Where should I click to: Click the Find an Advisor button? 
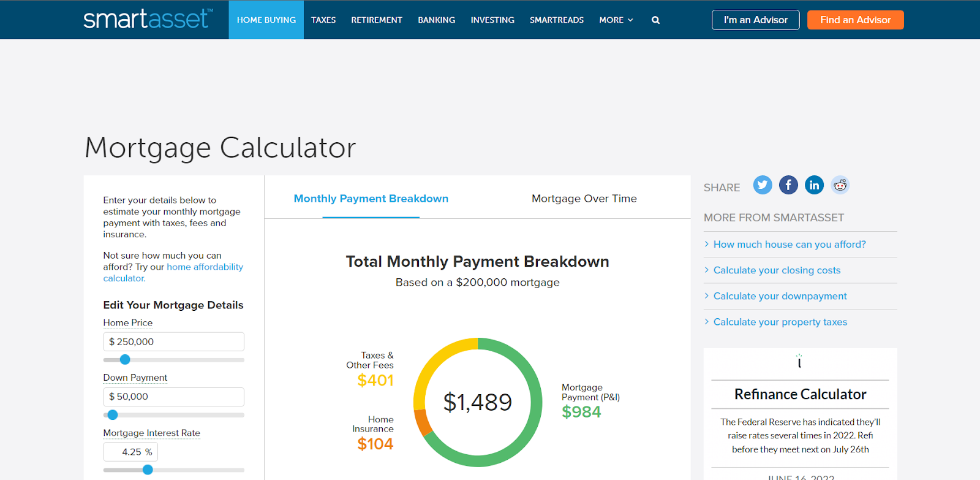pos(856,20)
